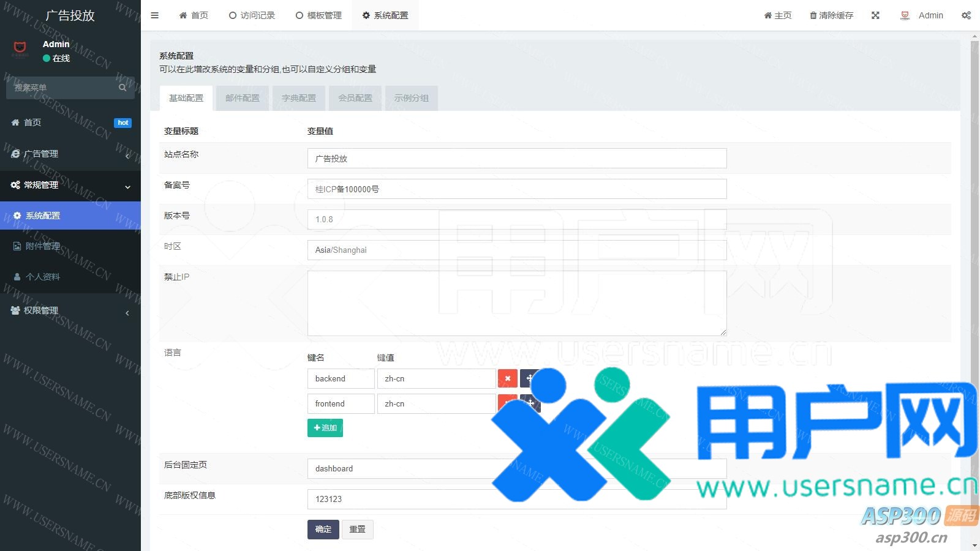This screenshot has height=551, width=980.
Task: Open the settings cogs icon at top right
Action: point(966,15)
